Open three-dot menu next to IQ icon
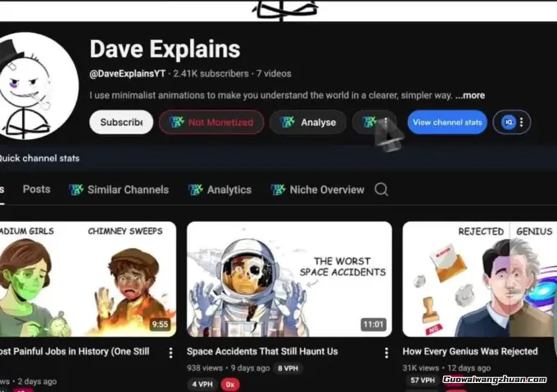This screenshot has height=392, width=557. 522,122
